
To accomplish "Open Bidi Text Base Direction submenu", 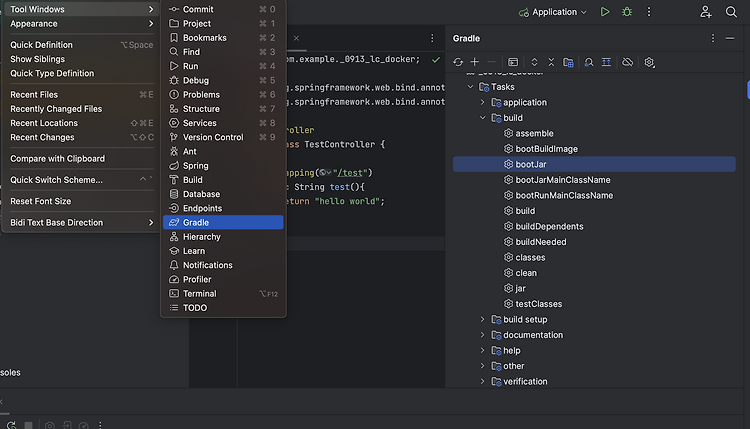I will 82,222.
